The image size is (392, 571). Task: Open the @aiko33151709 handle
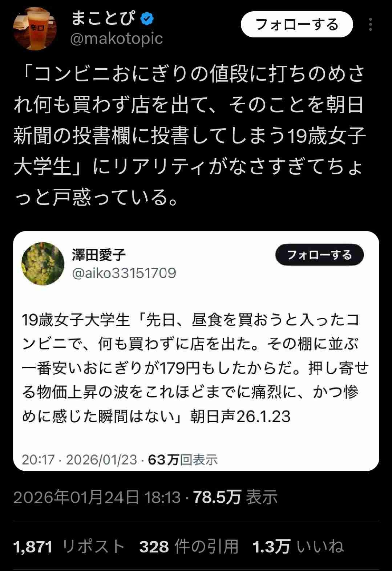pos(124,273)
